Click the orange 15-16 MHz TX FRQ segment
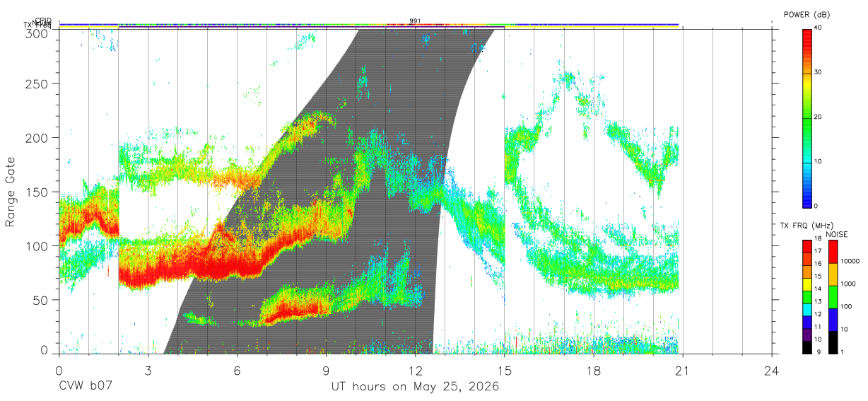Viewport: 868px width, 401px height. 807,271
